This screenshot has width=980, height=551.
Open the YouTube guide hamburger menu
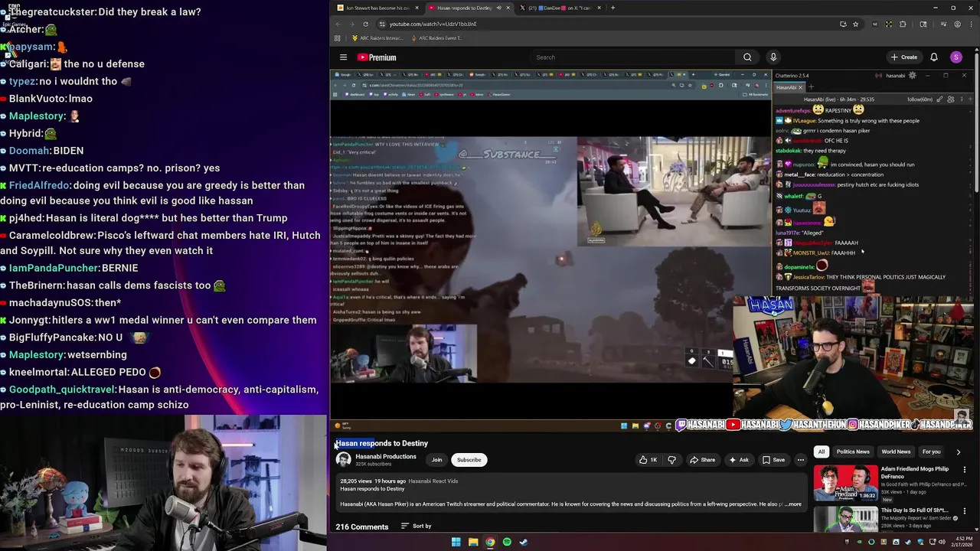pyautogui.click(x=343, y=57)
